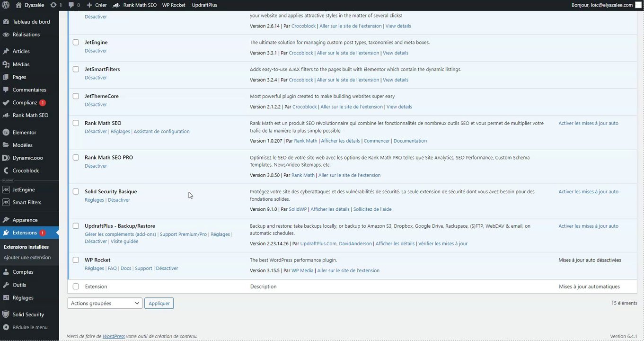Check the JetThemeCore plugin checkbox

[x=76, y=96]
